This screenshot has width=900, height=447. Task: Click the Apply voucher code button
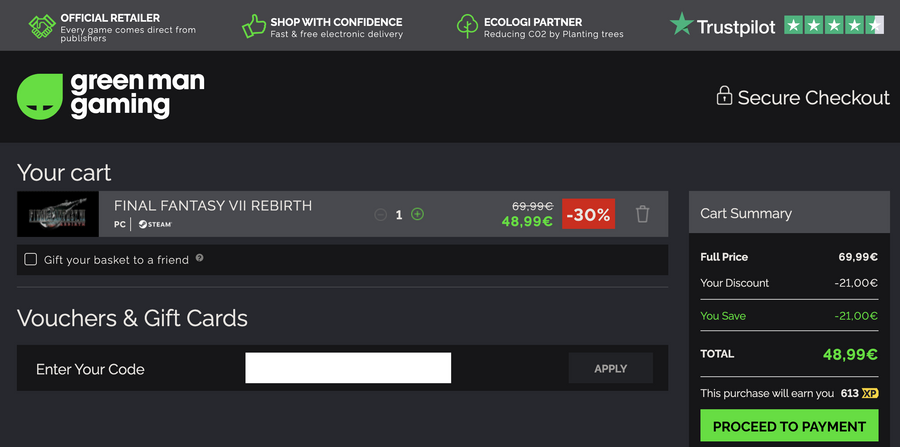pyautogui.click(x=610, y=368)
